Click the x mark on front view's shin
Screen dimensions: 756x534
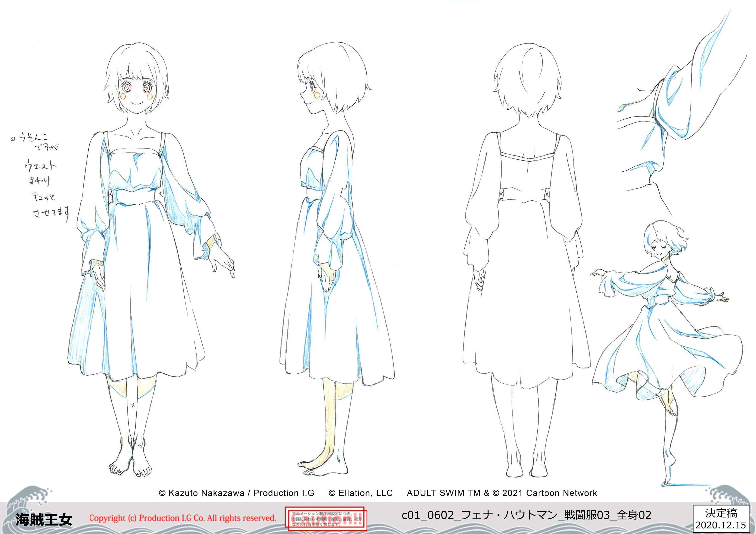pyautogui.click(x=133, y=405)
